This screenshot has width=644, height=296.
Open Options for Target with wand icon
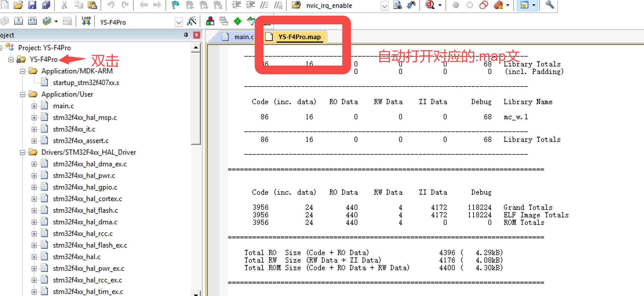pos(191,21)
